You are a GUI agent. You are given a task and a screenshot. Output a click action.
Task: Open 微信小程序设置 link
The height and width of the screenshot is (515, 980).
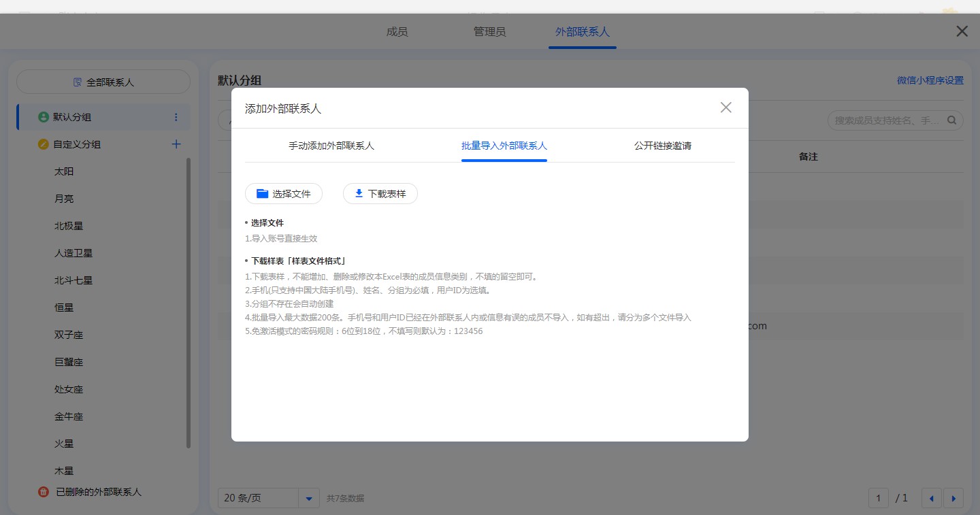(x=930, y=80)
